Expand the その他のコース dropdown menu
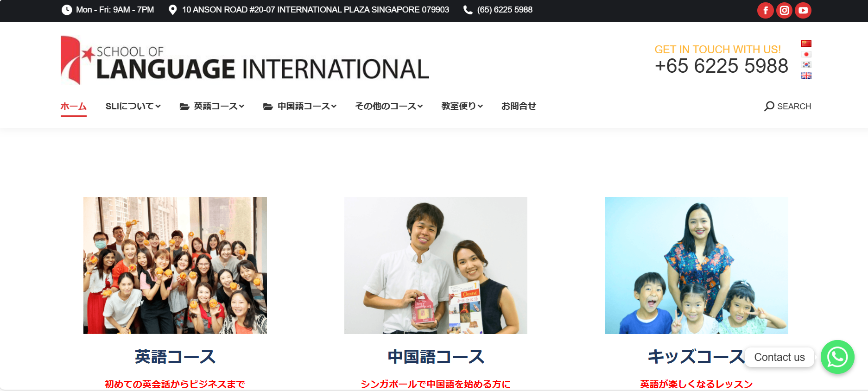The image size is (868, 391). pyautogui.click(x=389, y=106)
